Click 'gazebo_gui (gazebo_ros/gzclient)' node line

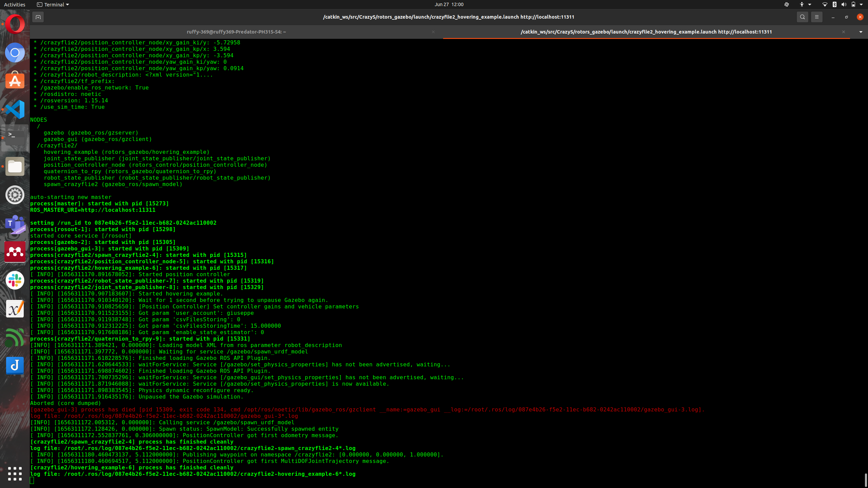click(98, 139)
